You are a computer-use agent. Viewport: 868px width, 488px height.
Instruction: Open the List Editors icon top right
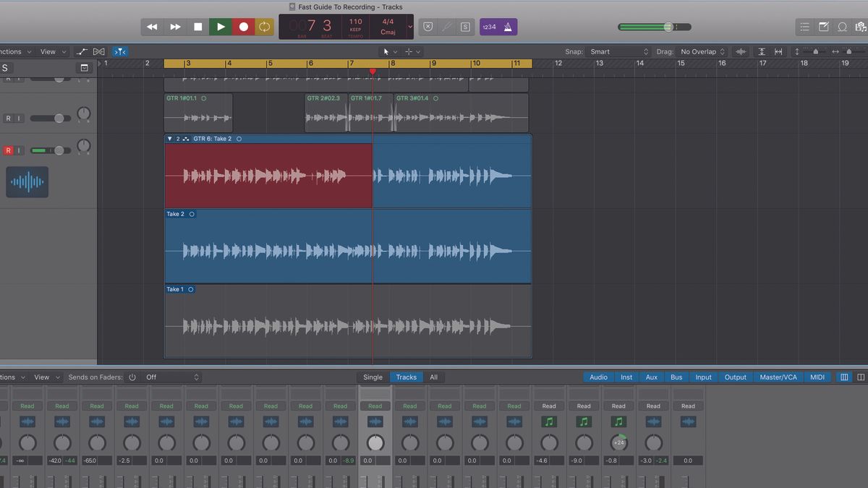pyautogui.click(x=804, y=27)
